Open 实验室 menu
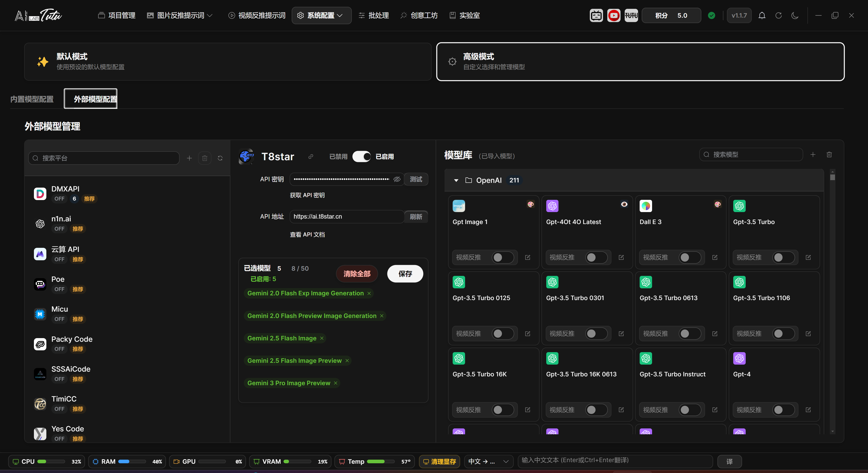The width and height of the screenshot is (868, 473). click(x=465, y=16)
